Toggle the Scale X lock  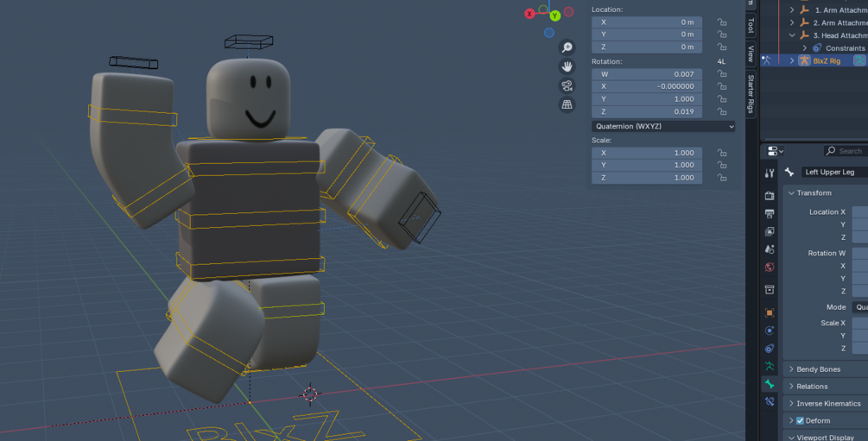click(722, 153)
